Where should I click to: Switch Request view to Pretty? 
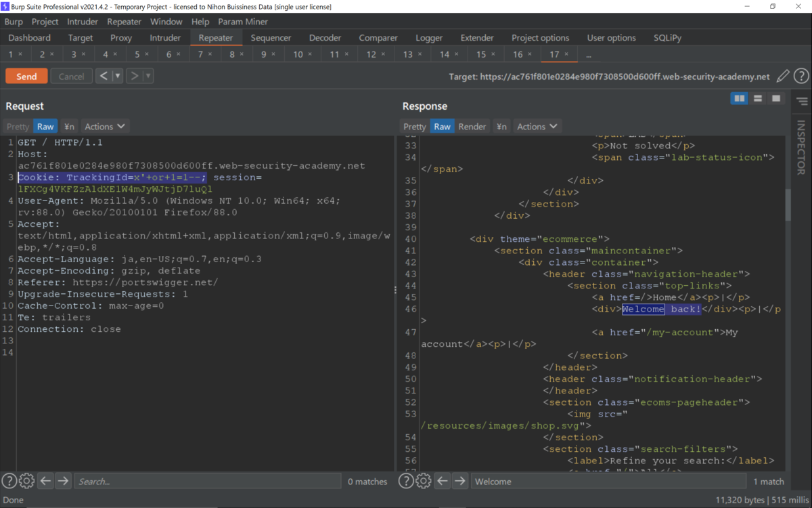tap(18, 127)
